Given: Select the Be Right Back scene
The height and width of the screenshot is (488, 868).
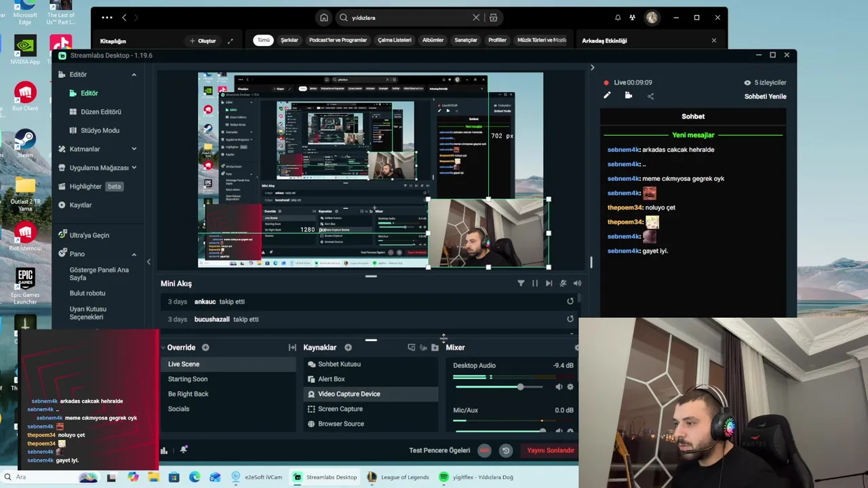Looking at the screenshot, I should (229, 394).
